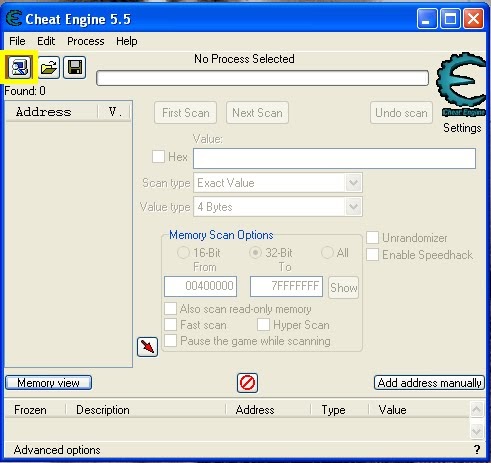
Task: Click the Address column header in cheat table
Action: pos(268,410)
